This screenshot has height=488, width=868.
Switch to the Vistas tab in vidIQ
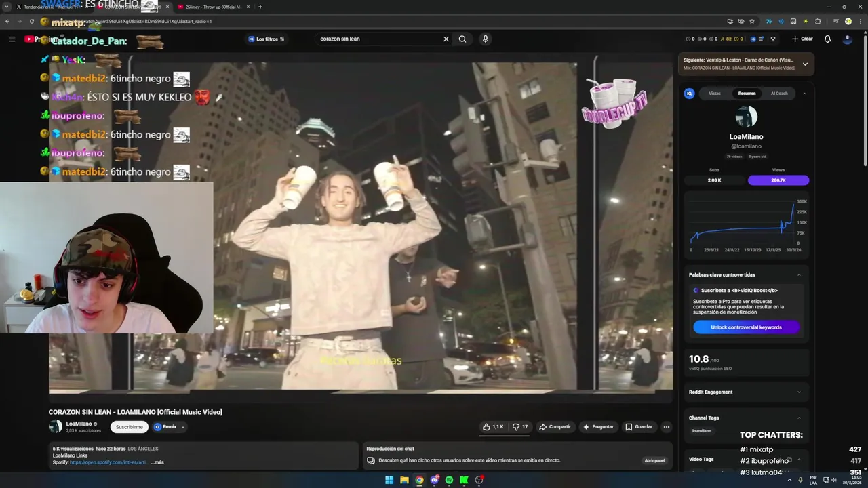pyautogui.click(x=715, y=94)
